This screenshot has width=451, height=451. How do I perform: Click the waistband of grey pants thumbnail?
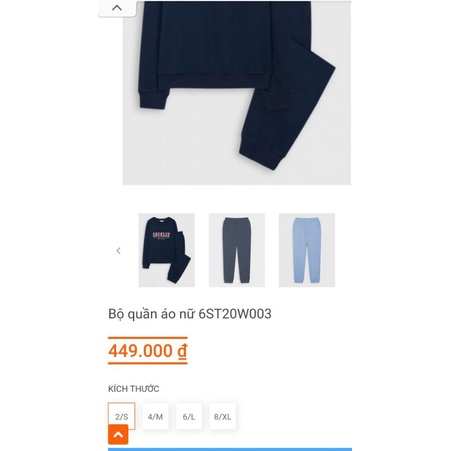pos(236,220)
